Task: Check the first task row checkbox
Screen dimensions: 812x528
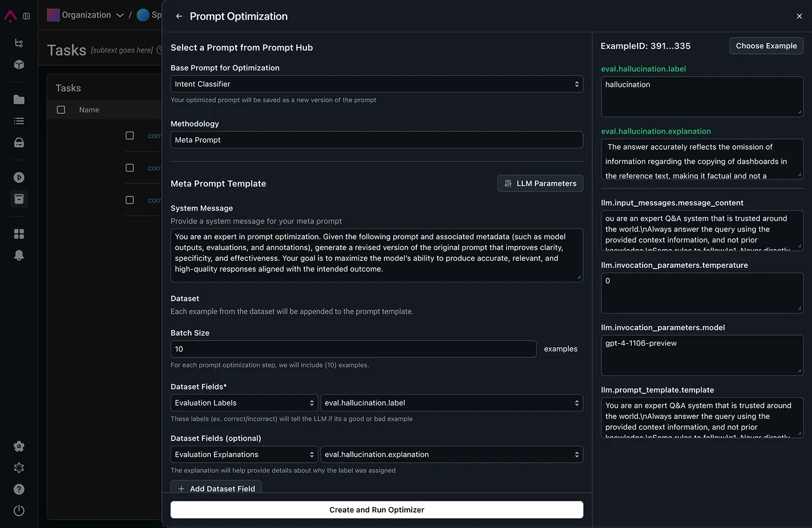Action: (129, 135)
